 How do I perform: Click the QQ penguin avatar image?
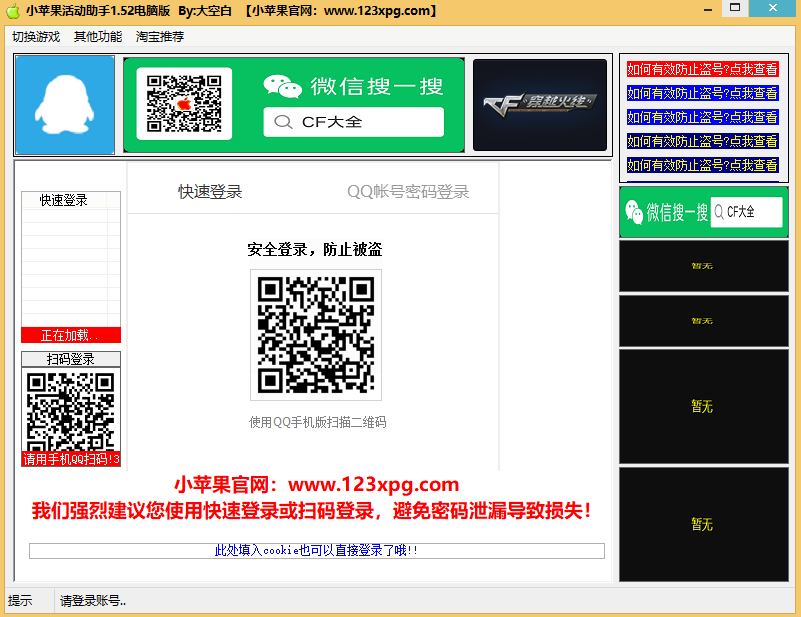tap(65, 105)
